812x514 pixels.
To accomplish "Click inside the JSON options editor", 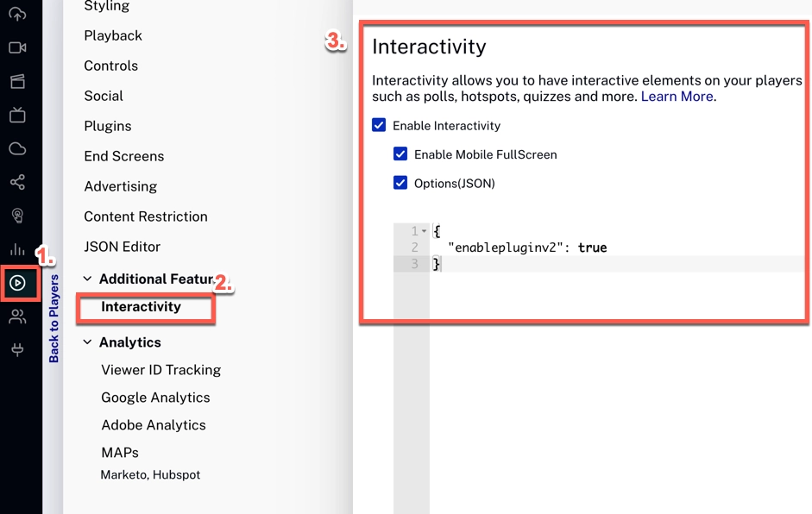I will [x=604, y=345].
